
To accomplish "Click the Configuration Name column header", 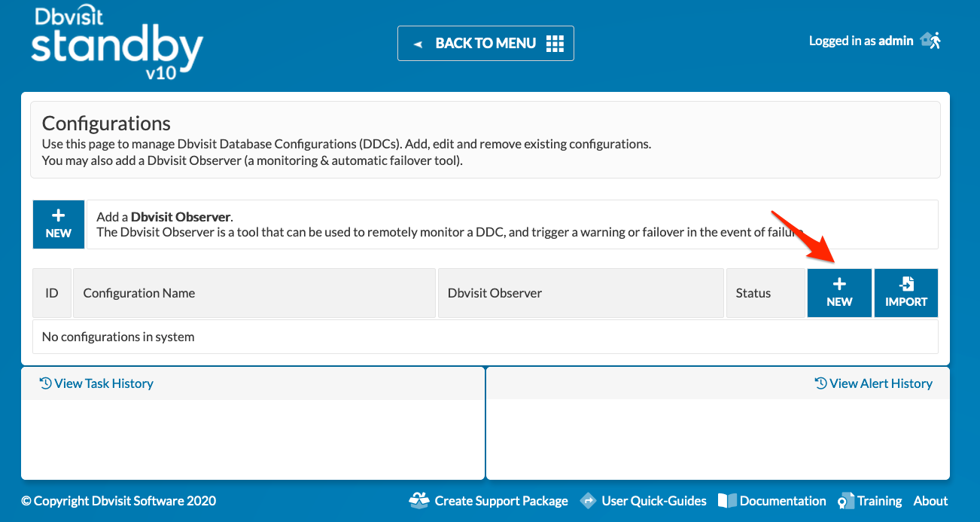I will coord(254,293).
